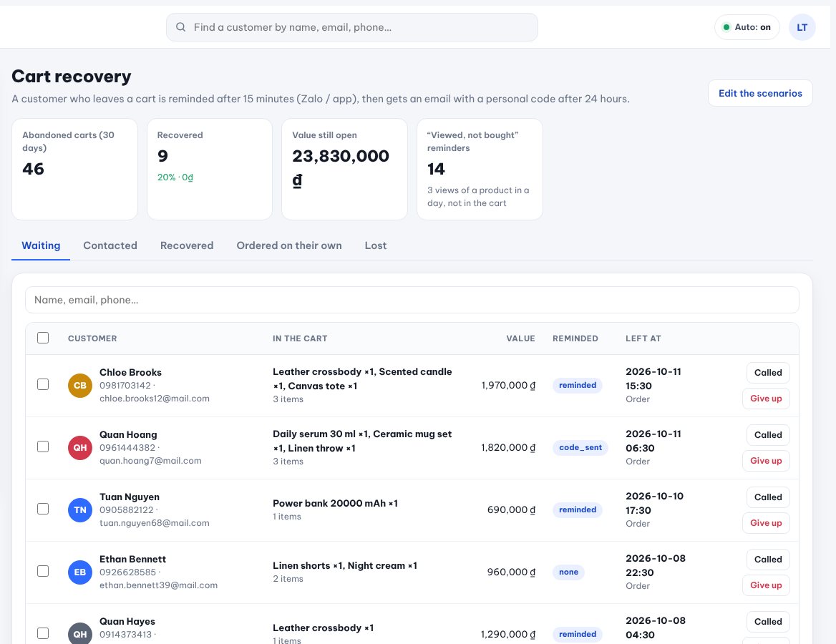
Task: Click the Recovered 9 stat card
Action: tap(210, 169)
